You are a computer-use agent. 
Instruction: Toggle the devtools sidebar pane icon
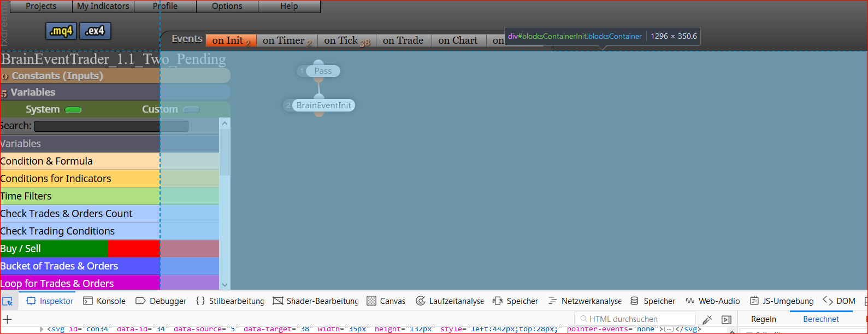tap(726, 319)
